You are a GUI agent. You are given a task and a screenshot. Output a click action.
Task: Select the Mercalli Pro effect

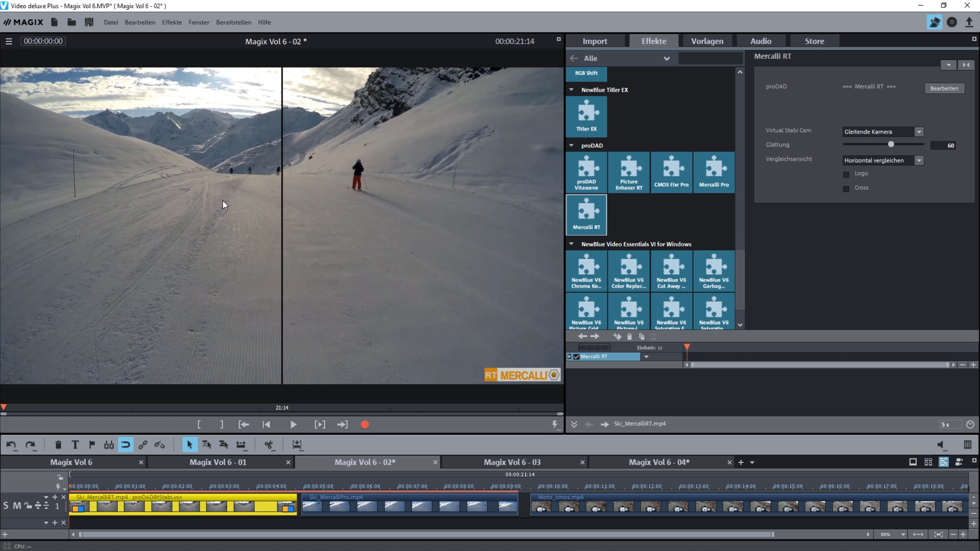pos(714,172)
